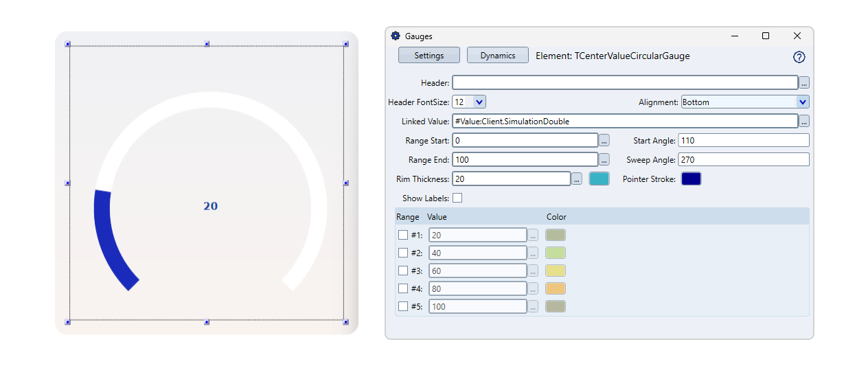This screenshot has height=366, width=868.
Task: Switch to the Dynamics tab
Action: (497, 56)
